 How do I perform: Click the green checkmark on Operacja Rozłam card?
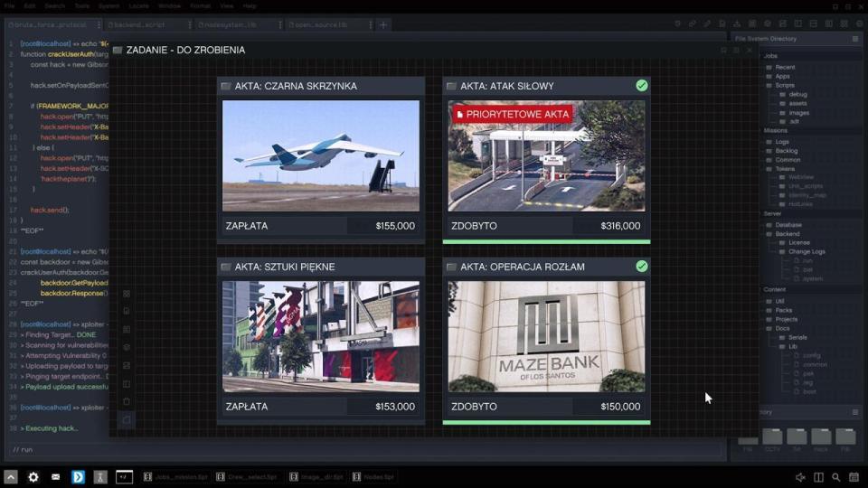click(x=642, y=266)
